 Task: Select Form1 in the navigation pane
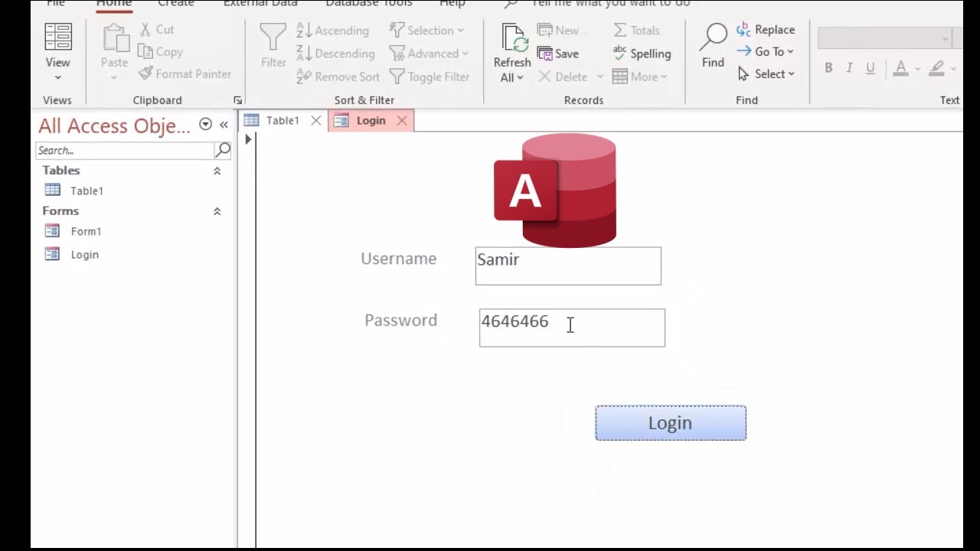point(86,231)
